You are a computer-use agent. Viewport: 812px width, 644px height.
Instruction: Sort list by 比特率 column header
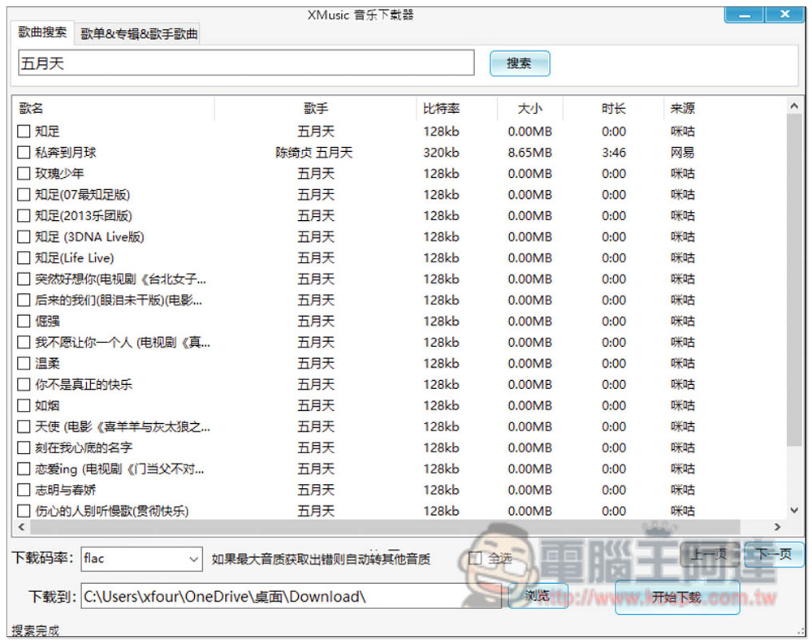tap(442, 109)
